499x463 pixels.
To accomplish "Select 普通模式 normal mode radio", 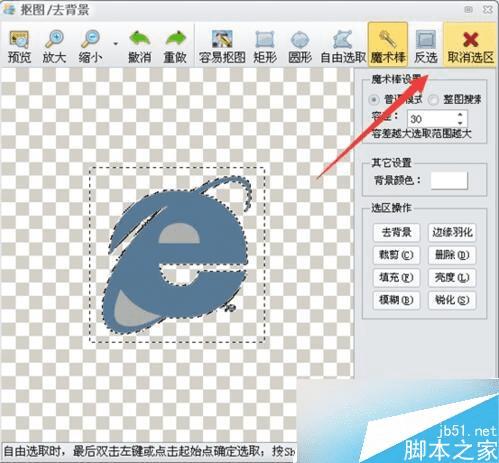I will pos(374,99).
